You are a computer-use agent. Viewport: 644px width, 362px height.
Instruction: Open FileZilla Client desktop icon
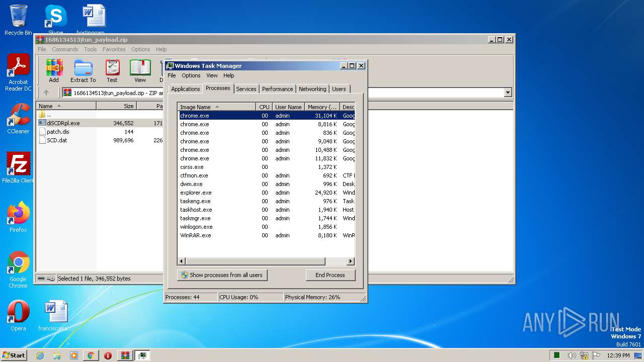click(18, 168)
